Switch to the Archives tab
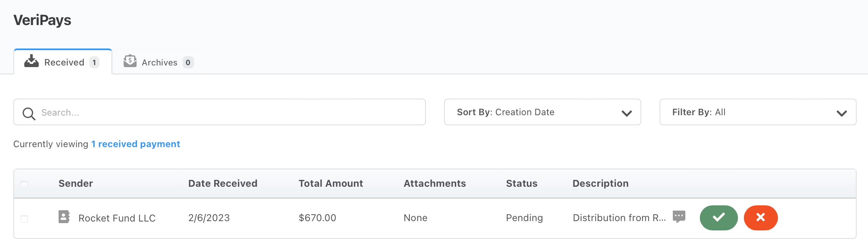868x249 pixels. coord(159,62)
